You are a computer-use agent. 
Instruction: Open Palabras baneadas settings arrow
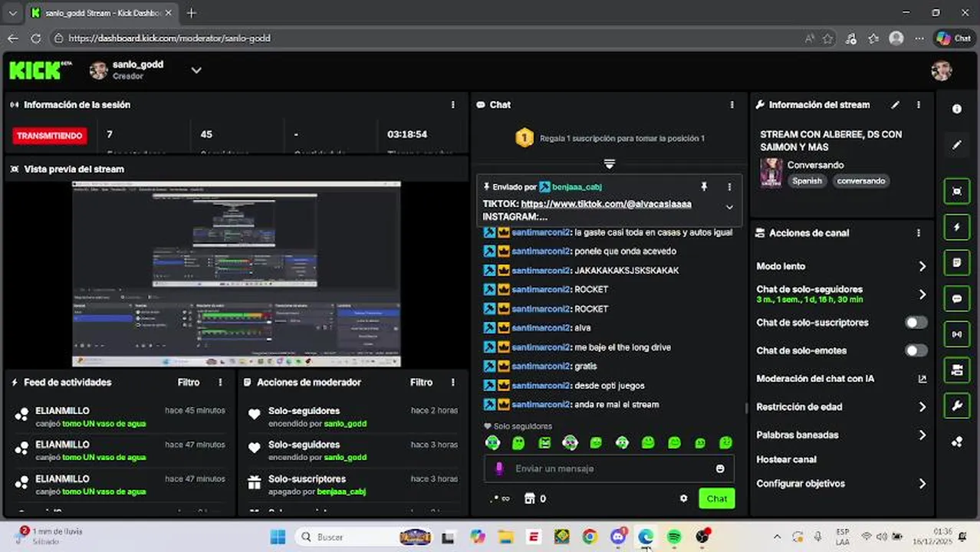coord(922,435)
